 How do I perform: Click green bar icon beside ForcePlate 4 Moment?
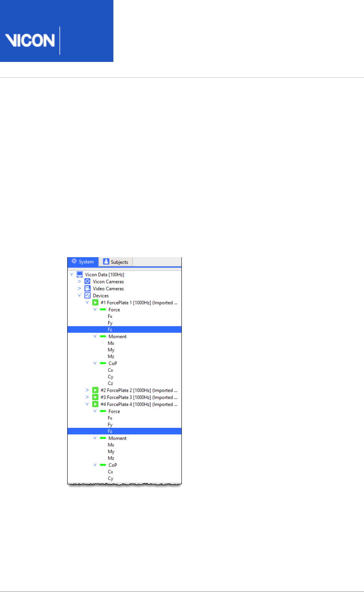(103, 438)
